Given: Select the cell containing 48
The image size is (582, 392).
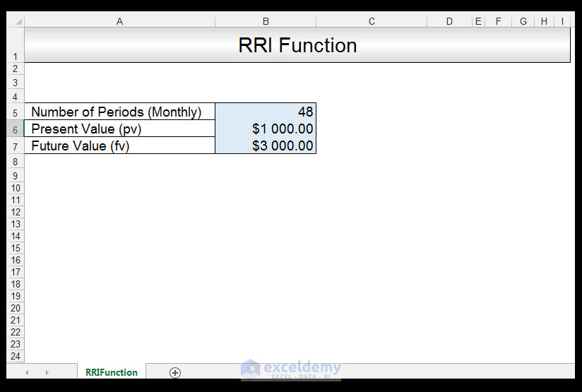Looking at the screenshot, I should pos(266,112).
